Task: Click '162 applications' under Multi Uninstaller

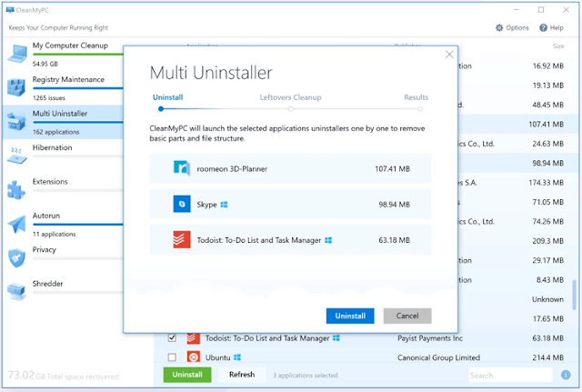Action: (x=55, y=132)
